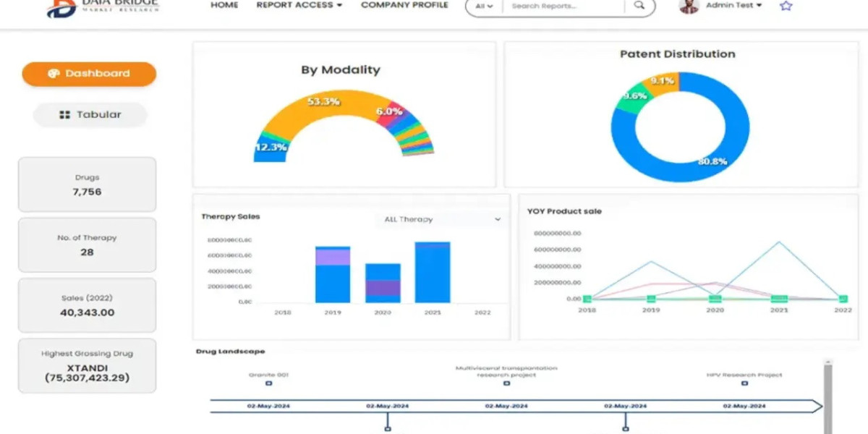Click the Highest Grossing Drug XTANDI card

point(87,366)
